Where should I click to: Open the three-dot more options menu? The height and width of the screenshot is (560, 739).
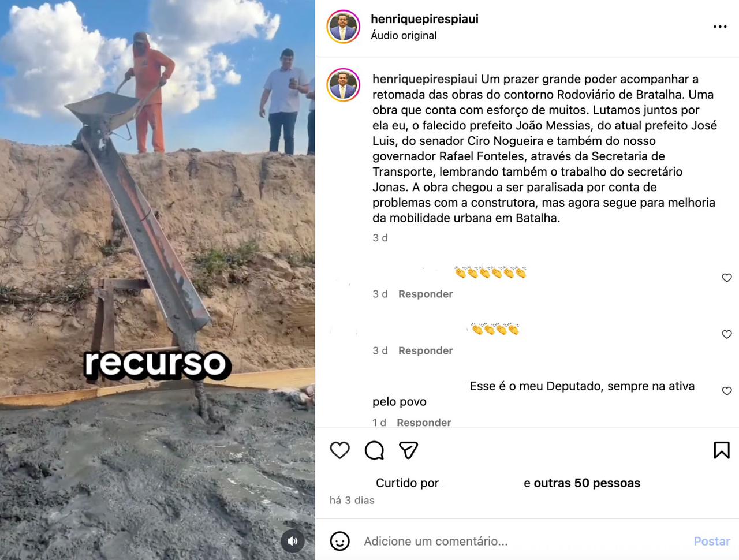(x=720, y=27)
